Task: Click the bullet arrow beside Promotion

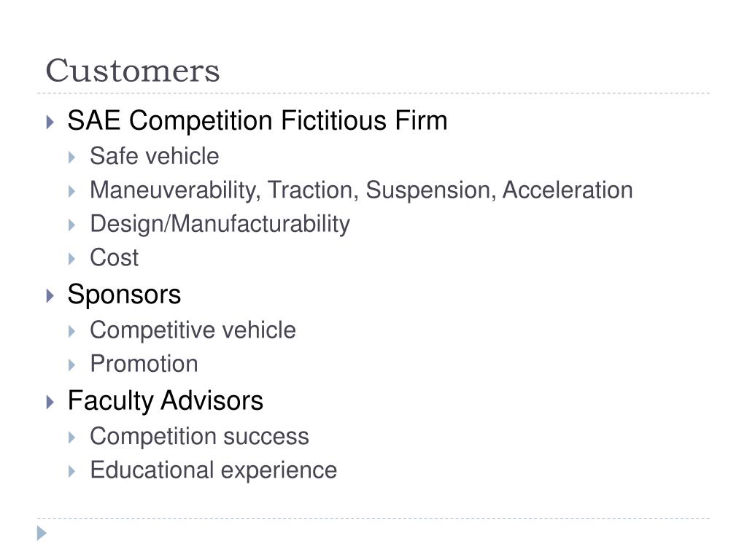Action: [x=72, y=365]
